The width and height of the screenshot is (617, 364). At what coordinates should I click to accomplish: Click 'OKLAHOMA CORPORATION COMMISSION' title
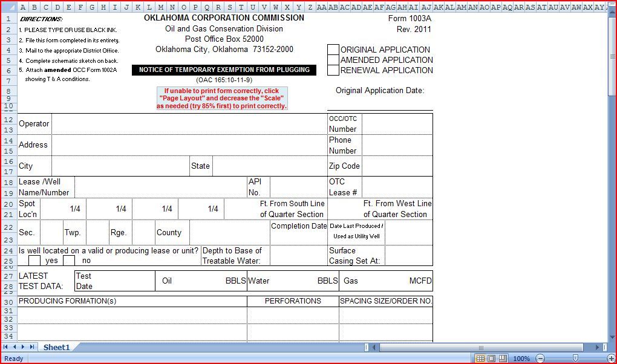(224, 18)
